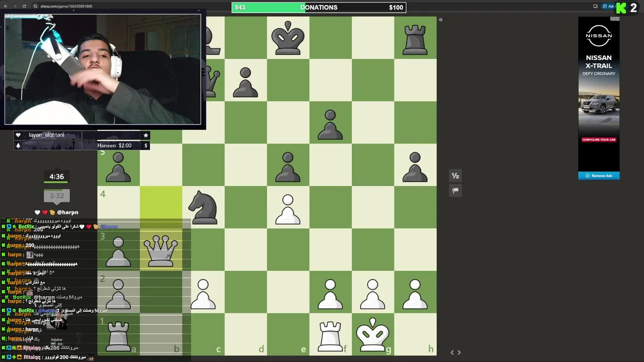
Task: Click the donations progress bar
Action: pos(318,8)
